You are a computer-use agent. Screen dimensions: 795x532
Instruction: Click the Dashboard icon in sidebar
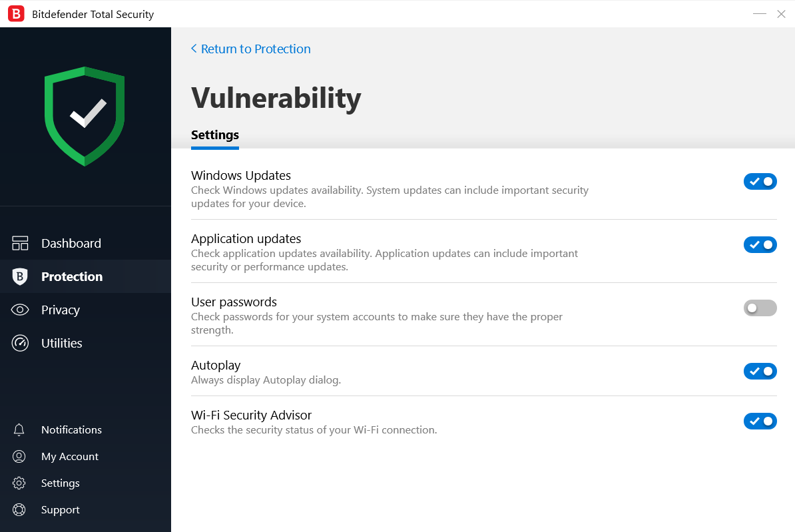click(20, 243)
